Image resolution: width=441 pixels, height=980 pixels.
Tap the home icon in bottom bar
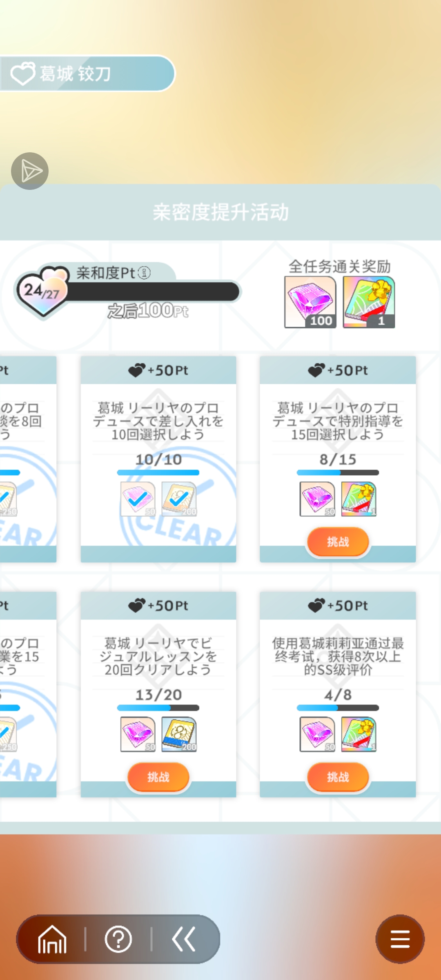(x=52, y=939)
